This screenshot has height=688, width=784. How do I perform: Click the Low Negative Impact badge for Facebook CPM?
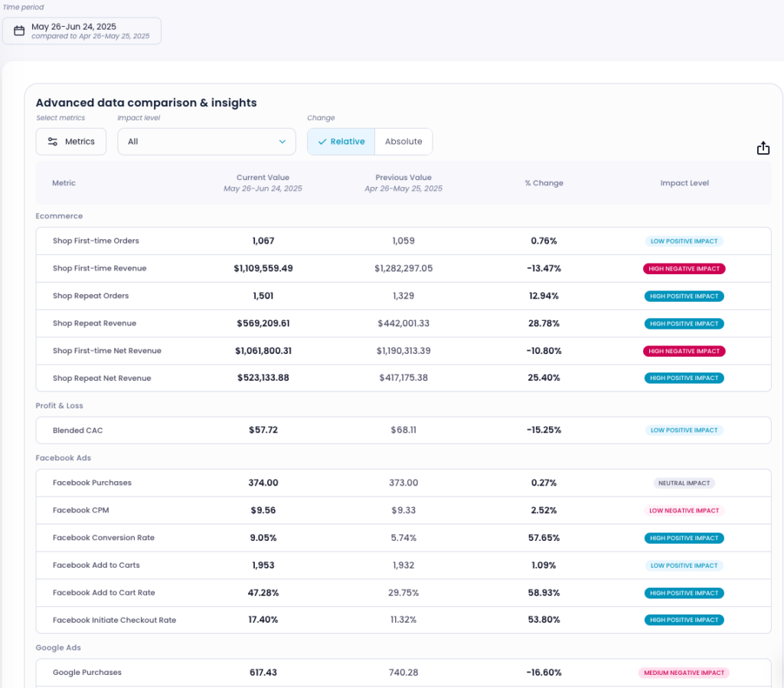coord(684,511)
